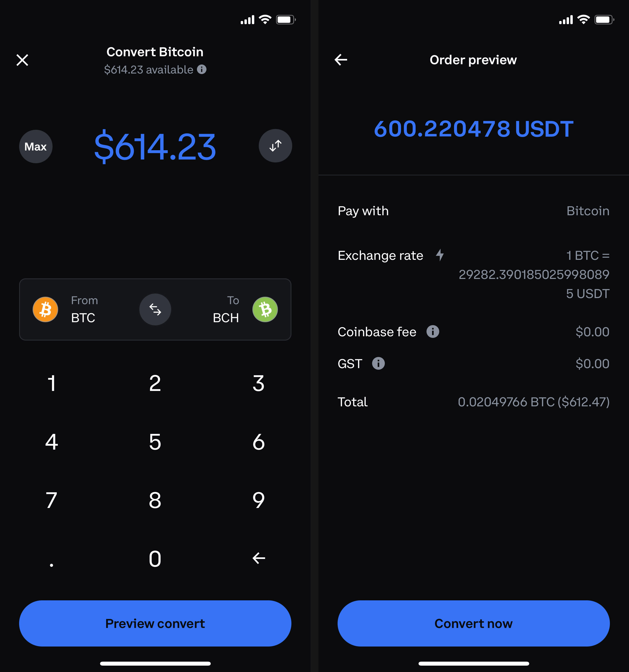629x672 pixels.
Task: Tap the back arrow on Order preview screen
Action: point(341,60)
